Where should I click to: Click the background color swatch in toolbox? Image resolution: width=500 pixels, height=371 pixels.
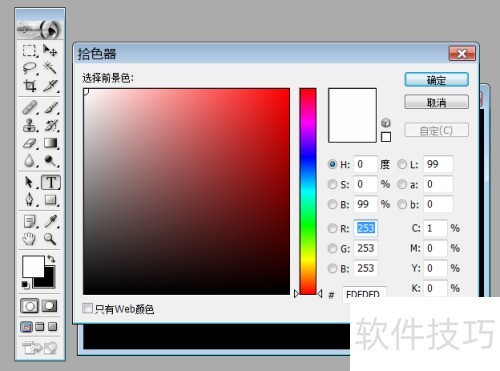click(x=49, y=282)
